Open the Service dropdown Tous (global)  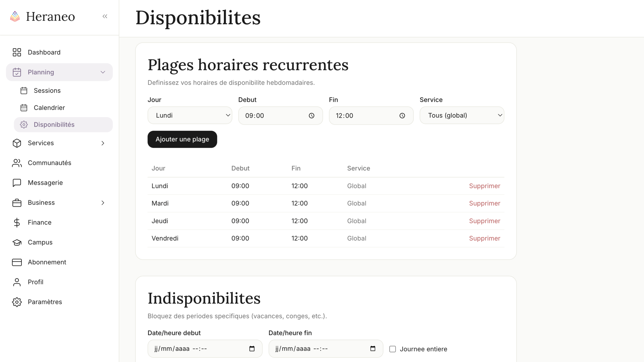(462, 115)
